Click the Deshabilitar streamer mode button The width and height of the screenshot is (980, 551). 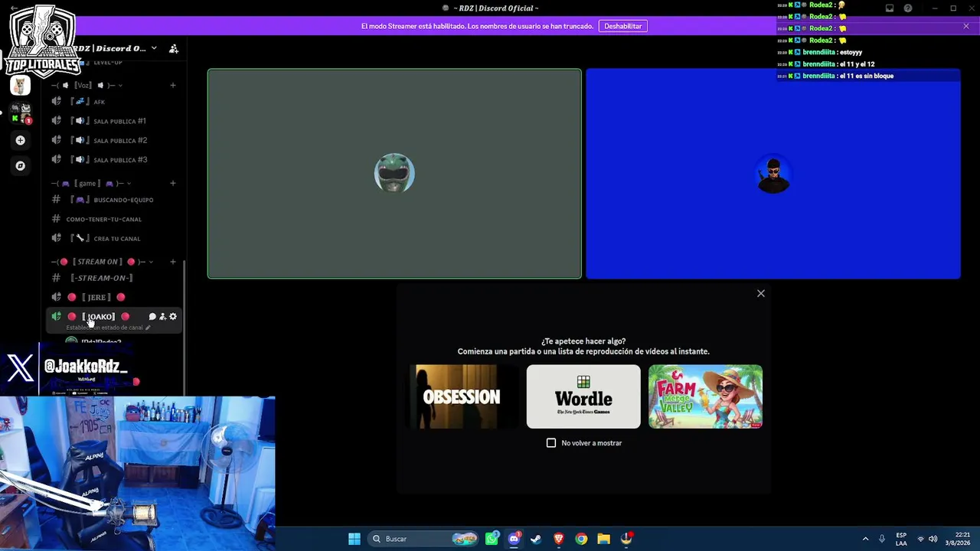coord(622,26)
